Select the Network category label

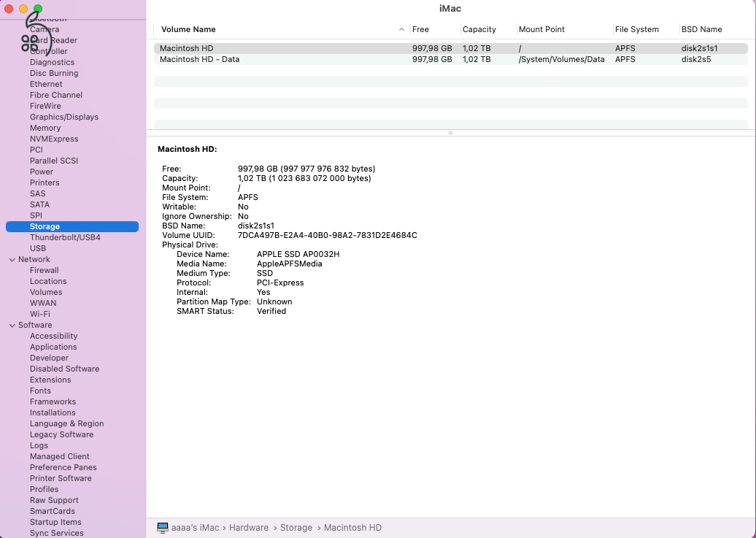pyautogui.click(x=34, y=260)
